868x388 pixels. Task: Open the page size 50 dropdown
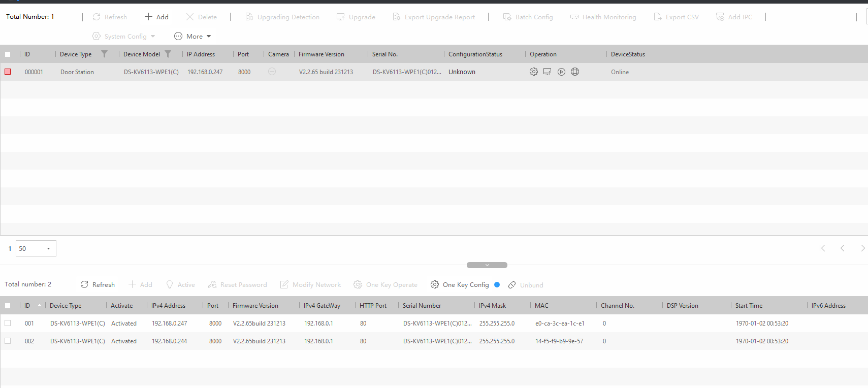pyautogui.click(x=36, y=248)
